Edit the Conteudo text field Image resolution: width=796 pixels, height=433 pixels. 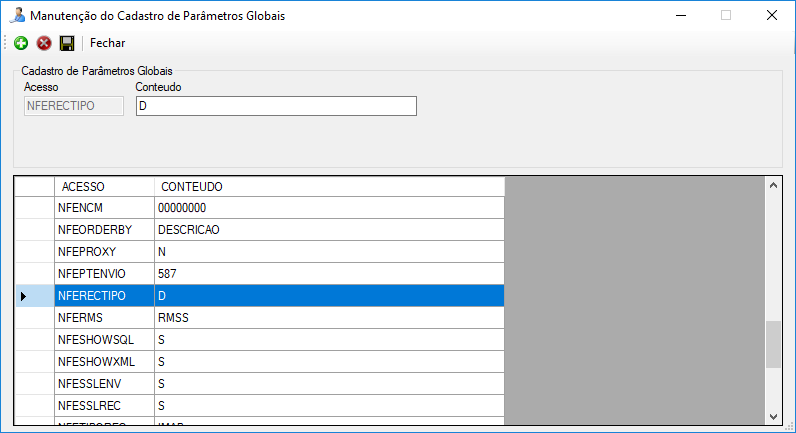pyautogui.click(x=275, y=106)
